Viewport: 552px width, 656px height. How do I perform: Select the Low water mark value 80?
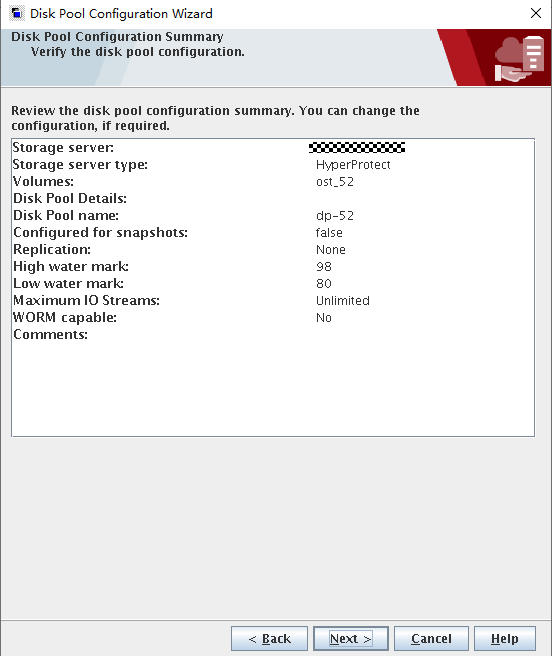click(x=324, y=284)
